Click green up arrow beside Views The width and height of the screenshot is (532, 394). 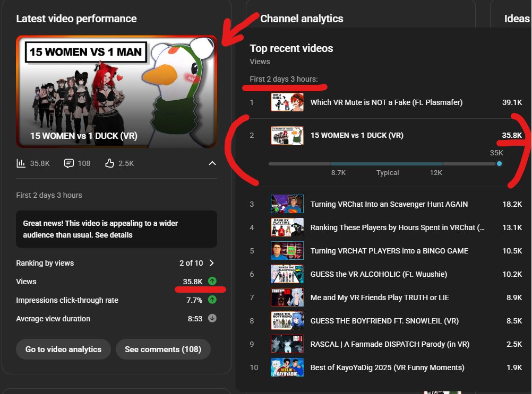[212, 281]
